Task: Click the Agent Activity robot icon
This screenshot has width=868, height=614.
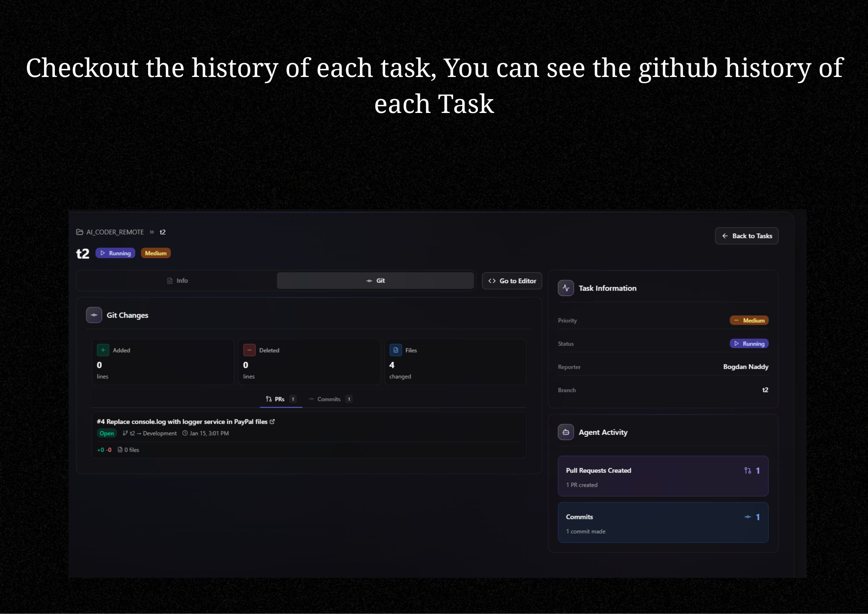Action: pos(566,432)
